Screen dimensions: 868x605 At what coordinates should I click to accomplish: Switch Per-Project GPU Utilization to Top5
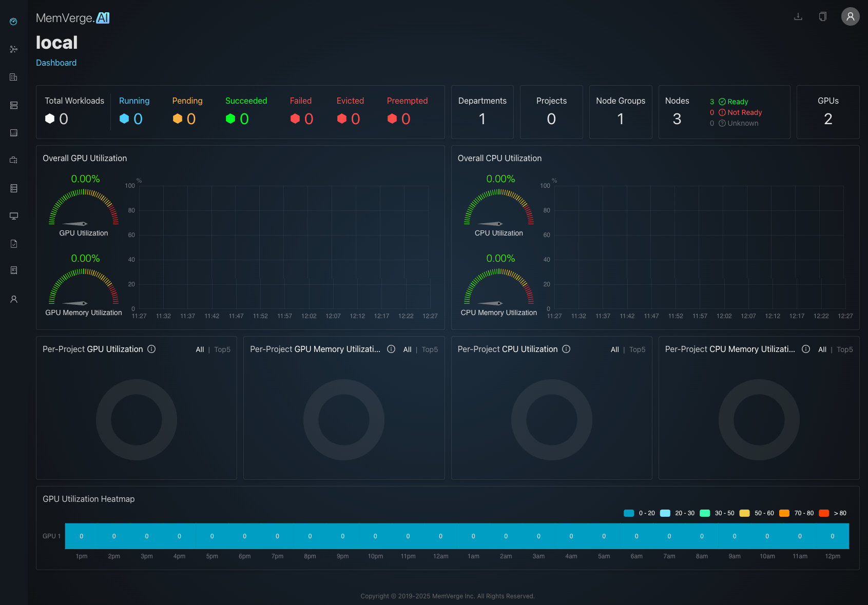(222, 349)
